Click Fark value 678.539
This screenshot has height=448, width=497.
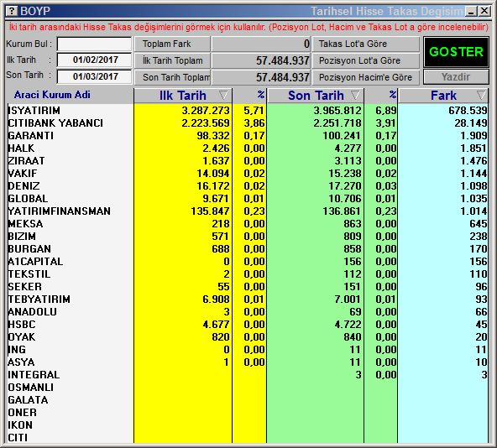pos(468,111)
